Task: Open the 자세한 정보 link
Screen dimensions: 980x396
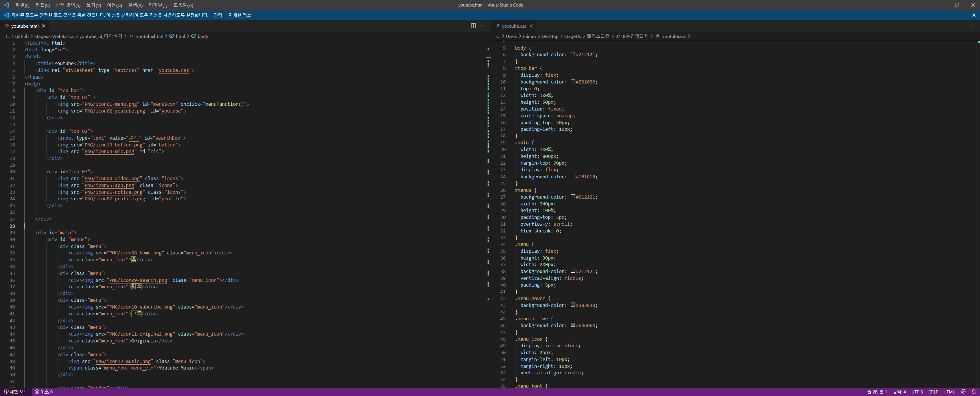Action: [x=239, y=15]
